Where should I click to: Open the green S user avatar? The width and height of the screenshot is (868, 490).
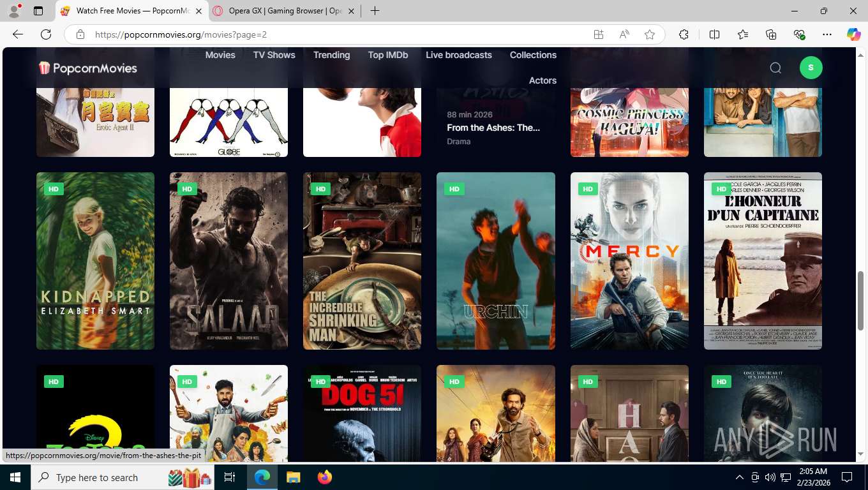(811, 68)
